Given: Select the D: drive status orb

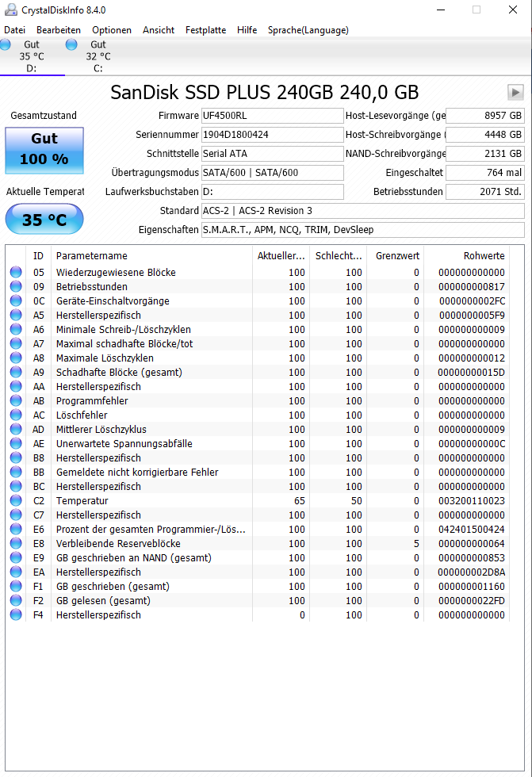Looking at the screenshot, I should tap(6, 44).
